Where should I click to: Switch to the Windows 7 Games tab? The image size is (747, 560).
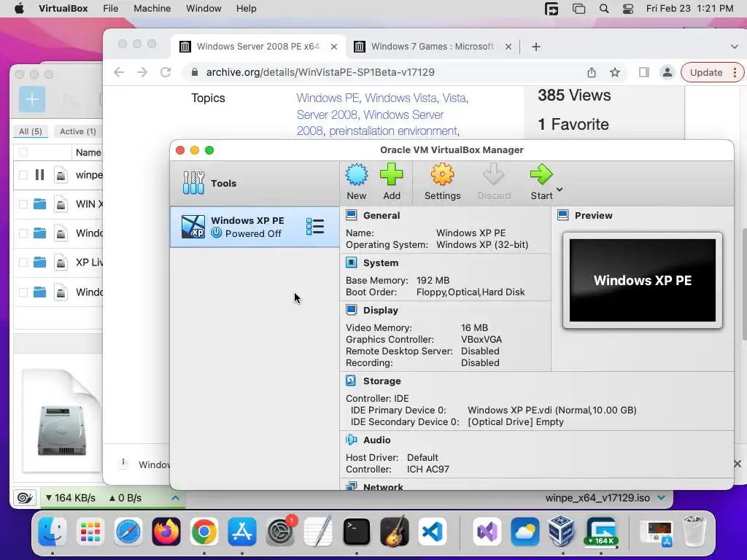click(432, 47)
